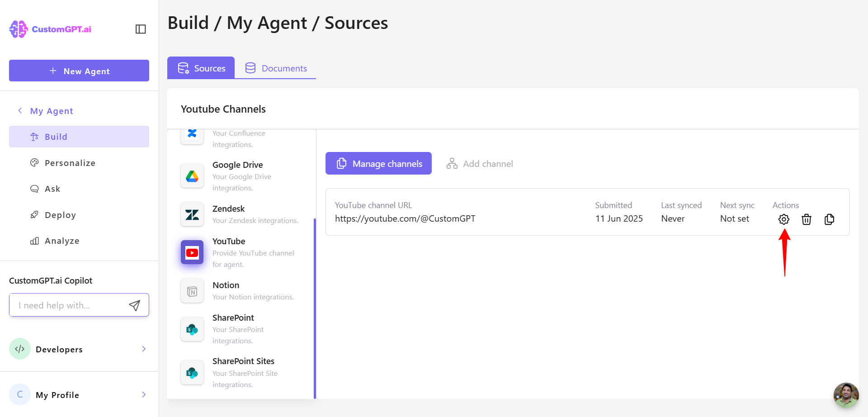Open channel settings gear icon

click(784, 219)
